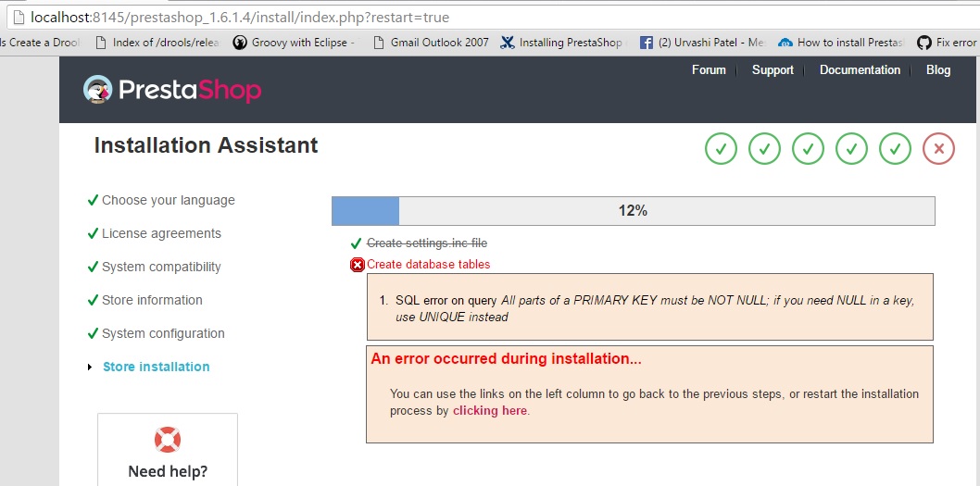This screenshot has width=980, height=486.
Task: Open the Create a Drools bookmark
Action: tap(42, 43)
